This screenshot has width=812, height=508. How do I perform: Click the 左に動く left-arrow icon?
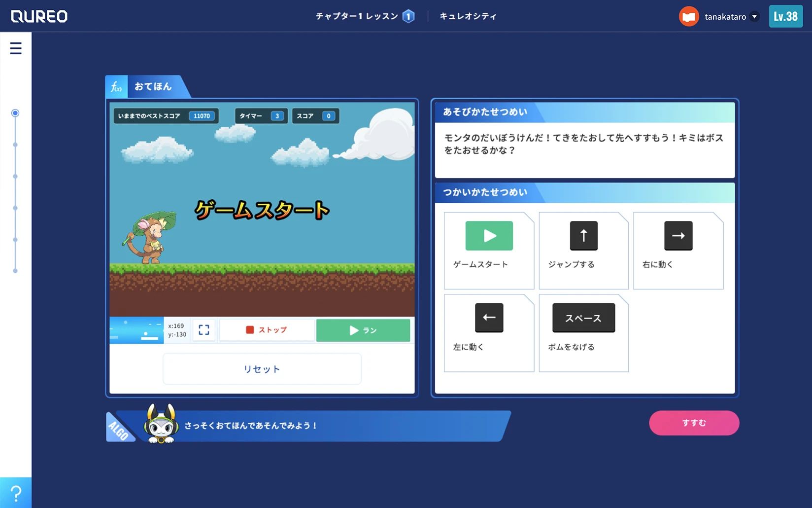tap(488, 318)
